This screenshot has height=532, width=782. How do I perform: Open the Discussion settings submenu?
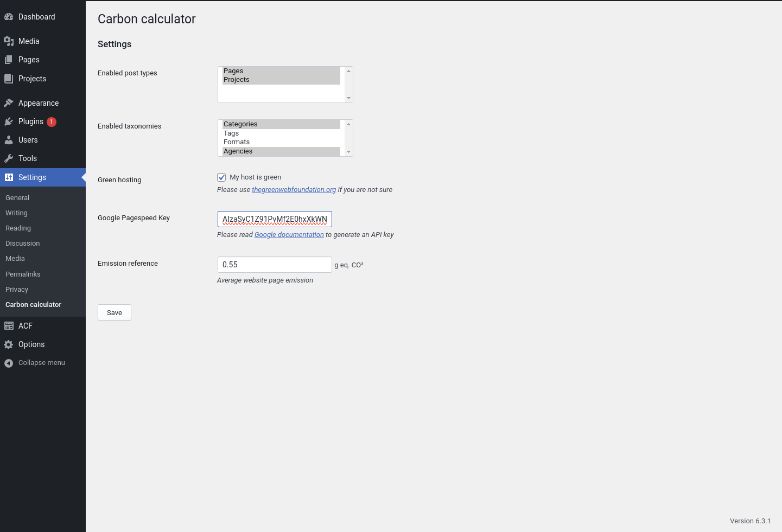pos(22,243)
